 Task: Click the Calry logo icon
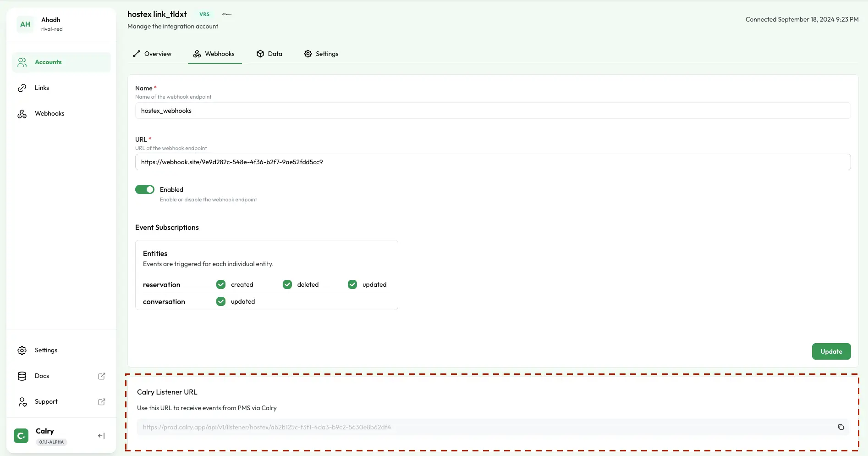click(x=21, y=436)
